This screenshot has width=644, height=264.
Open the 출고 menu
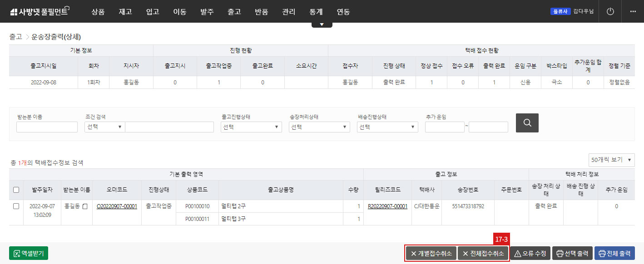[234, 12]
